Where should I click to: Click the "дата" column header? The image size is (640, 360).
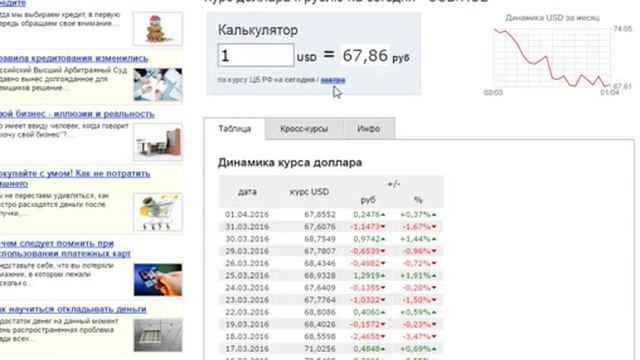tap(247, 191)
